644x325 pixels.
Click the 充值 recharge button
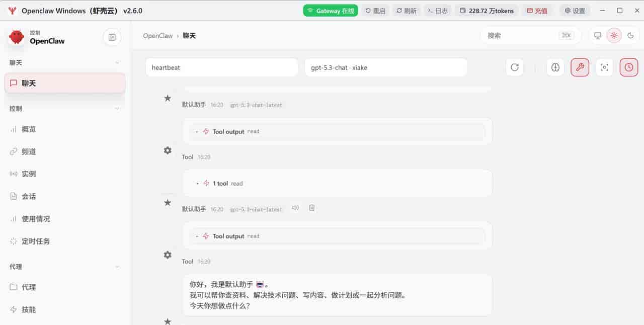tap(537, 11)
